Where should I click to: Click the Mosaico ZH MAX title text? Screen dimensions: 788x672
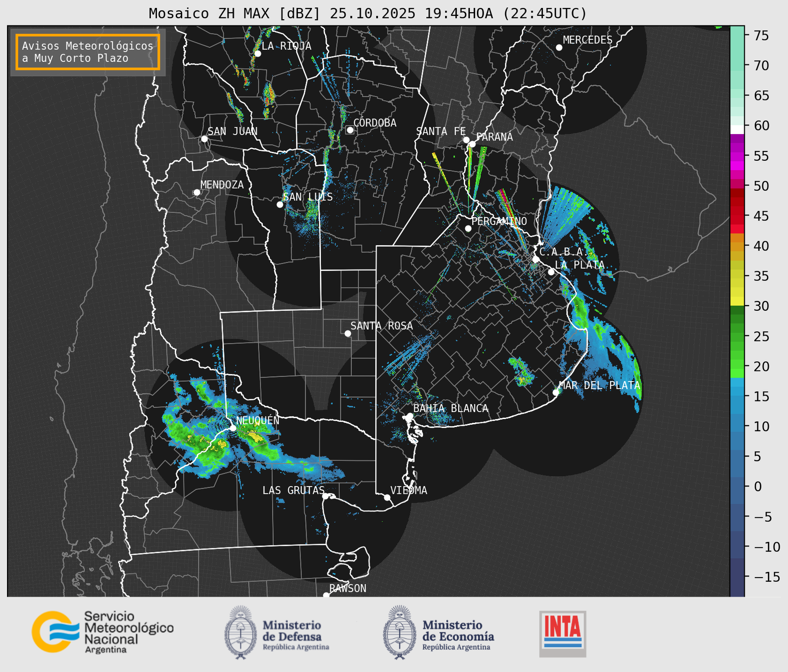(367, 14)
